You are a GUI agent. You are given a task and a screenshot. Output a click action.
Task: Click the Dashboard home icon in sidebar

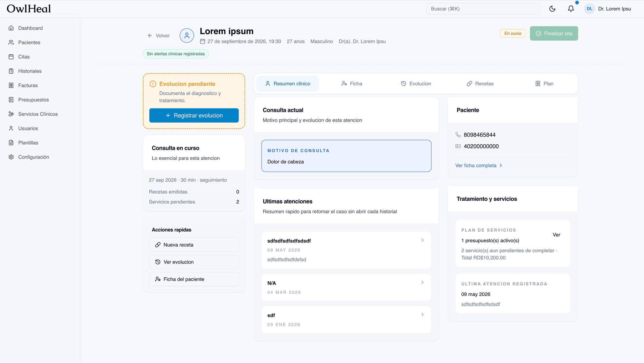[11, 28]
